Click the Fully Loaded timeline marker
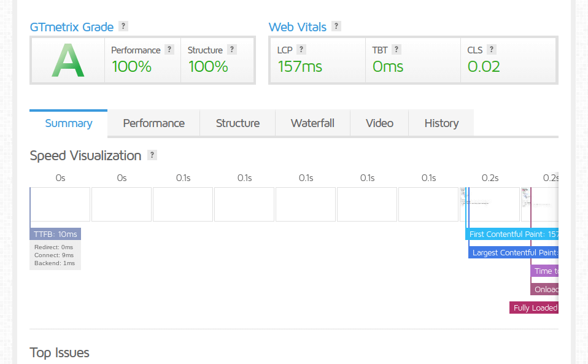This screenshot has width=588, height=364. point(534,308)
